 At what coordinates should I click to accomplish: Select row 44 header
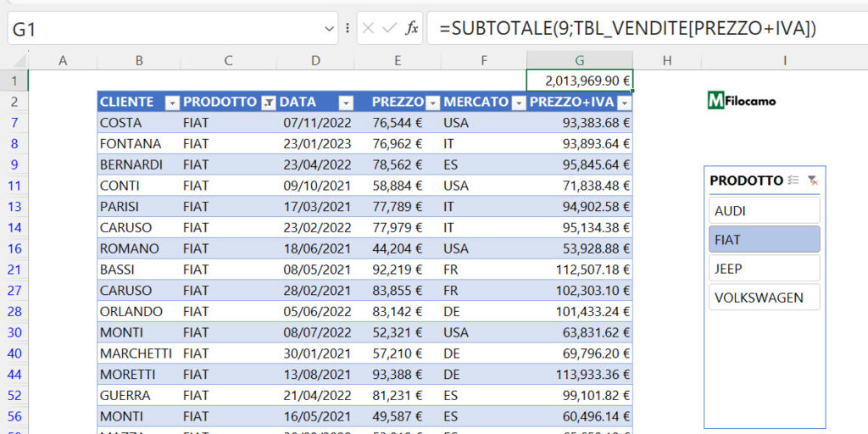(x=14, y=374)
